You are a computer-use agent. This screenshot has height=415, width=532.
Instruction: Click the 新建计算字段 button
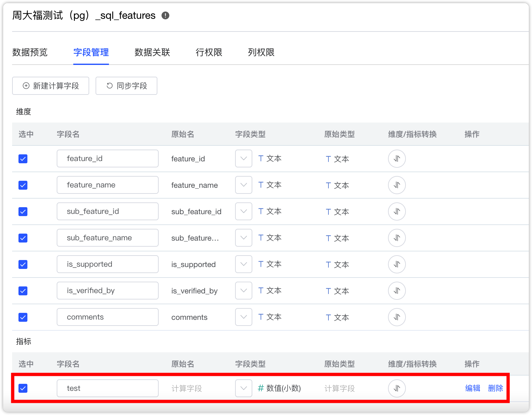point(50,86)
